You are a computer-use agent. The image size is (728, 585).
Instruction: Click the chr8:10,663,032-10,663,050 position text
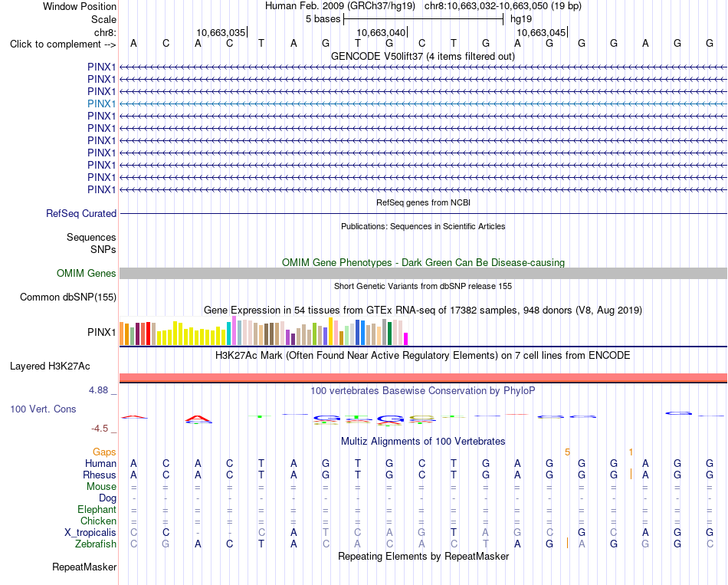point(503,6)
